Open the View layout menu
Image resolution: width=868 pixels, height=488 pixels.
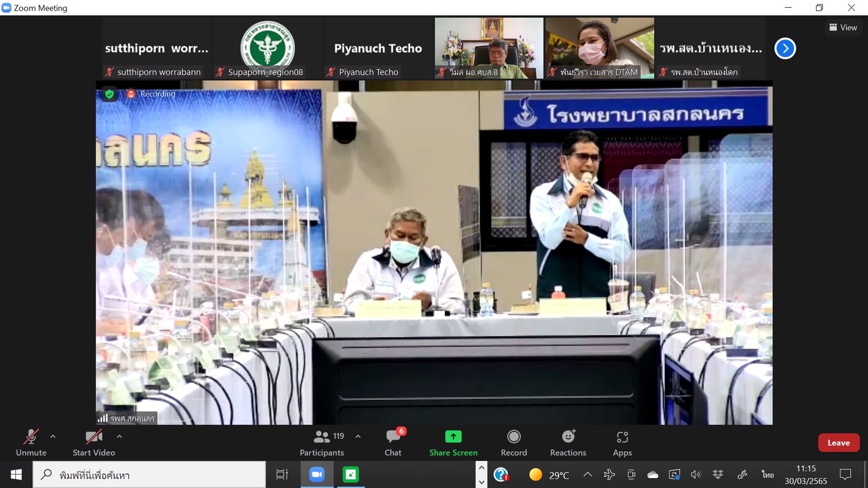pos(843,27)
